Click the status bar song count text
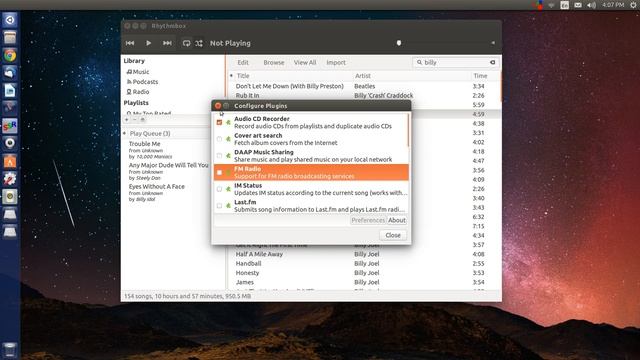The width and height of the screenshot is (640, 360). 187,296
